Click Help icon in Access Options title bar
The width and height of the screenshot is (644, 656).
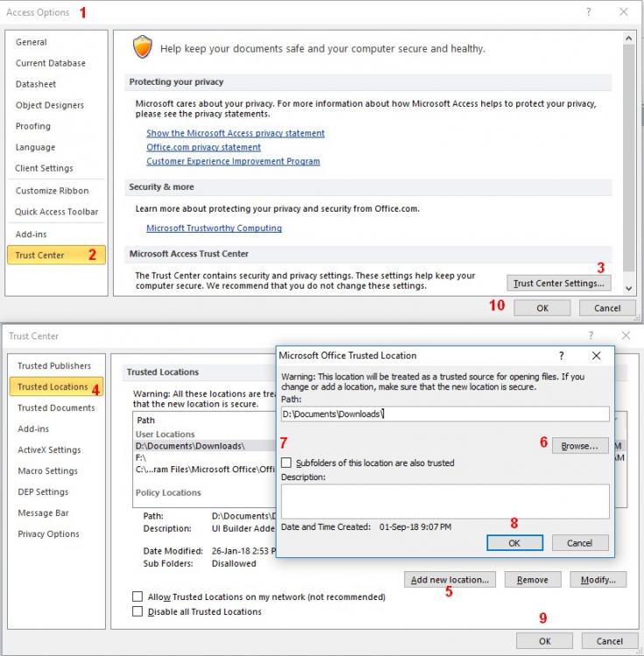589,12
